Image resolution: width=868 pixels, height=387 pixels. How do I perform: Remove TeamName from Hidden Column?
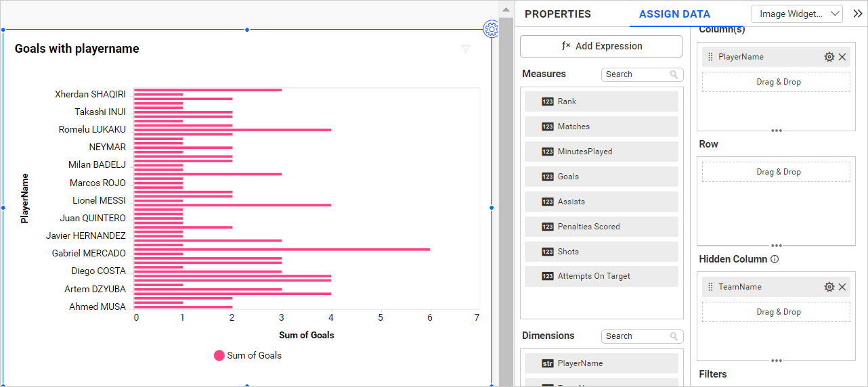842,288
